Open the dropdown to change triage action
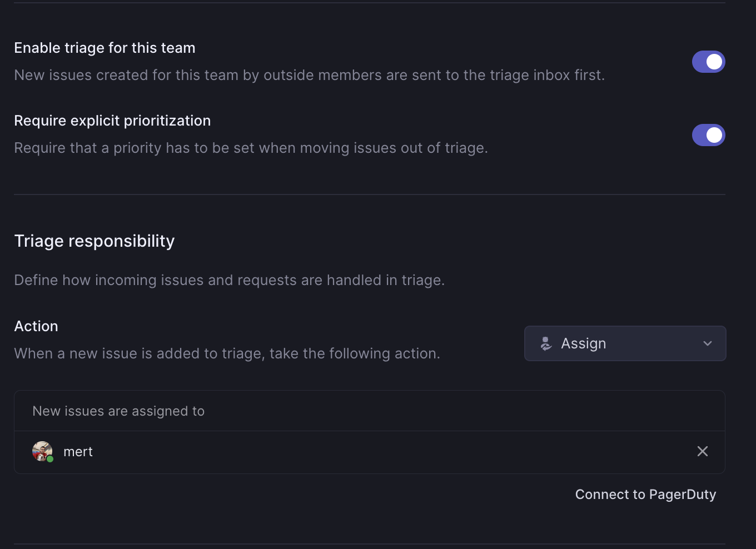 [625, 343]
